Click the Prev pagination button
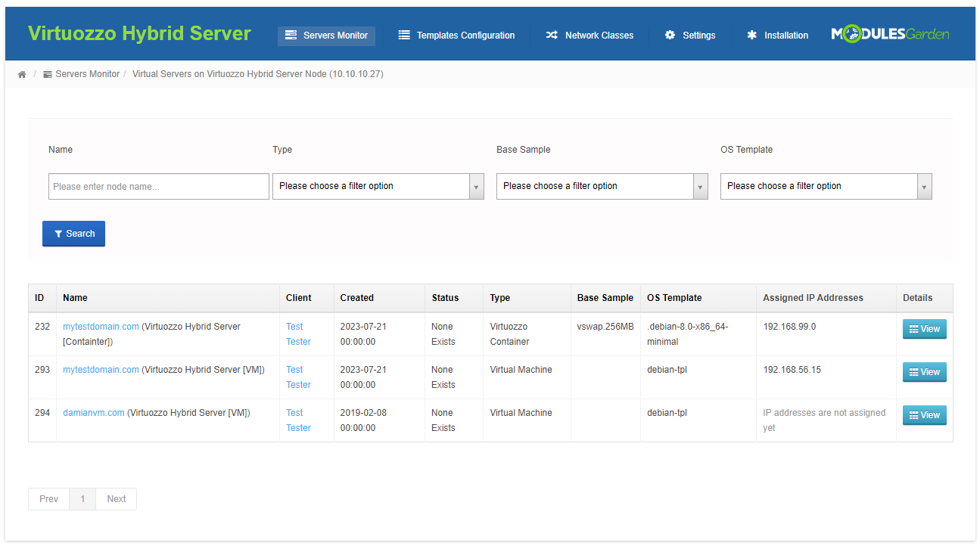This screenshot has width=980, height=549. pyautogui.click(x=48, y=499)
